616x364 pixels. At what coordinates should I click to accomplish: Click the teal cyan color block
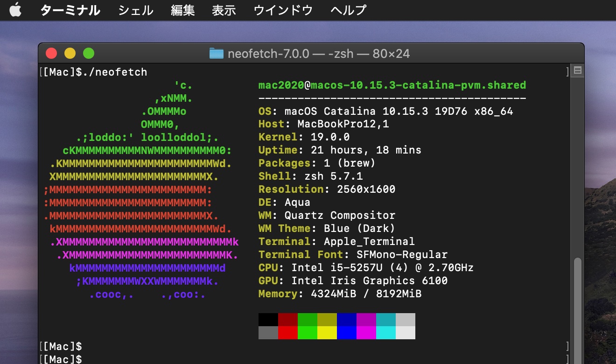pyautogui.click(x=386, y=320)
